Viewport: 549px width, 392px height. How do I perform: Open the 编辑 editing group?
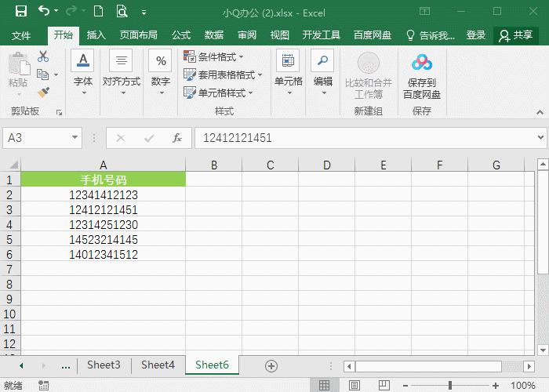click(322, 72)
